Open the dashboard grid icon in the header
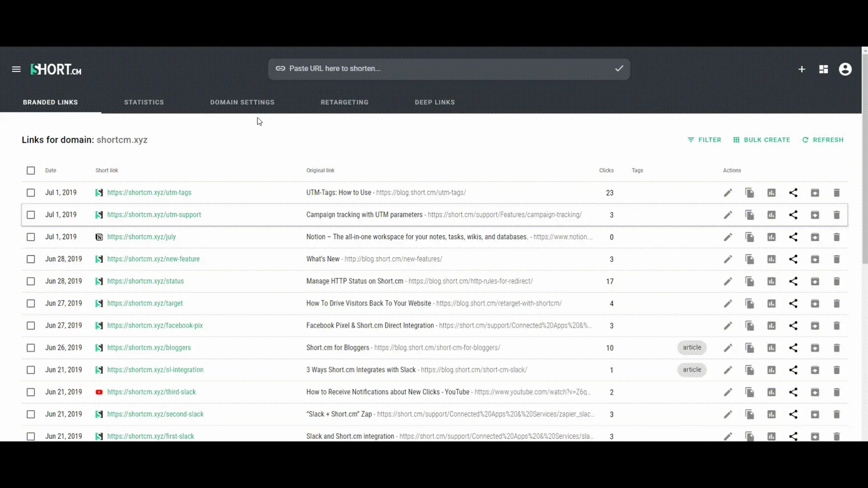This screenshot has width=868, height=488. click(824, 69)
